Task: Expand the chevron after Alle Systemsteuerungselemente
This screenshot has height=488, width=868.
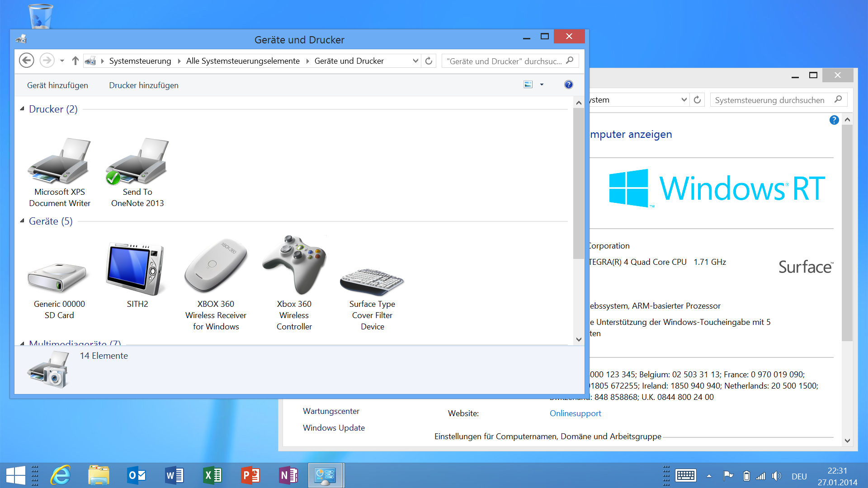Action: [307, 61]
